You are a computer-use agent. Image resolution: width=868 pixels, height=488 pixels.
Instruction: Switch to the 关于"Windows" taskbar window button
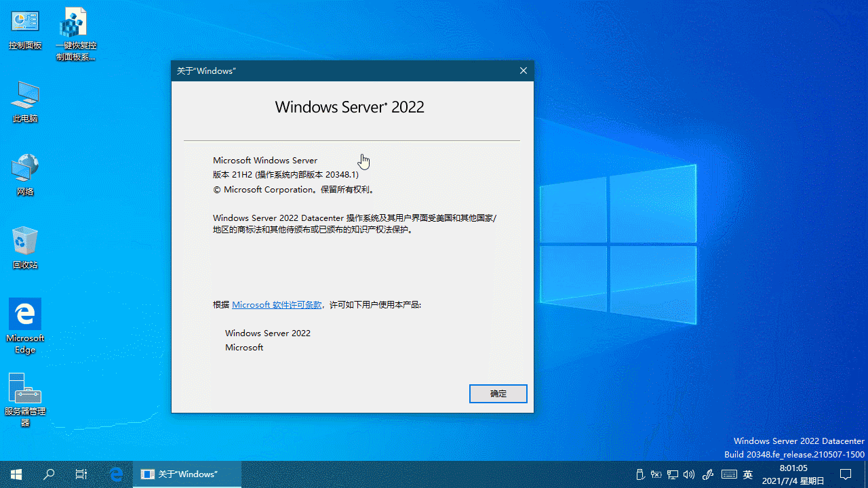186,474
